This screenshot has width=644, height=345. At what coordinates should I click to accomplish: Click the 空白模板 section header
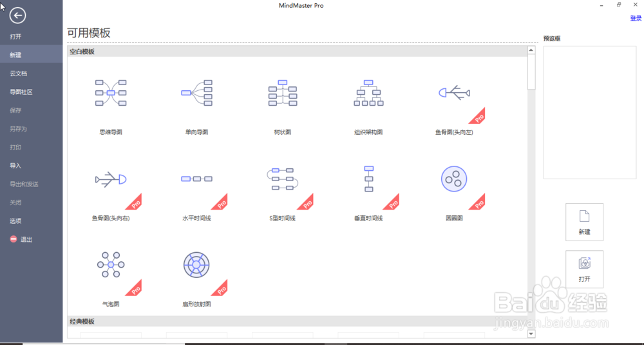click(298, 52)
